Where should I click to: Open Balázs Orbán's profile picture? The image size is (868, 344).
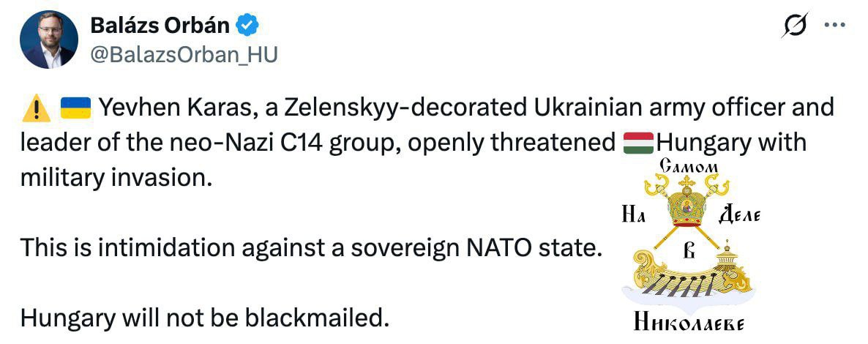pos(49,40)
